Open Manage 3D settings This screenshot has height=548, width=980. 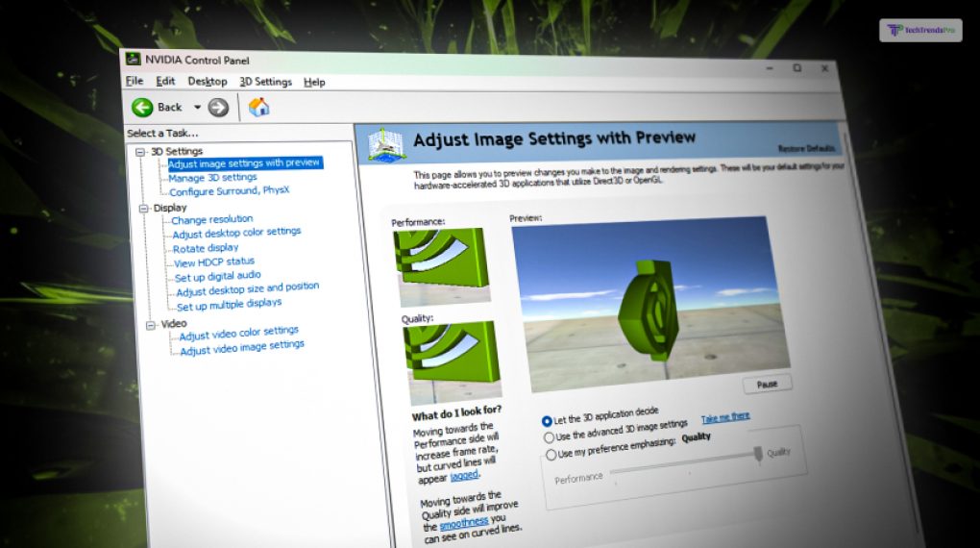click(212, 178)
